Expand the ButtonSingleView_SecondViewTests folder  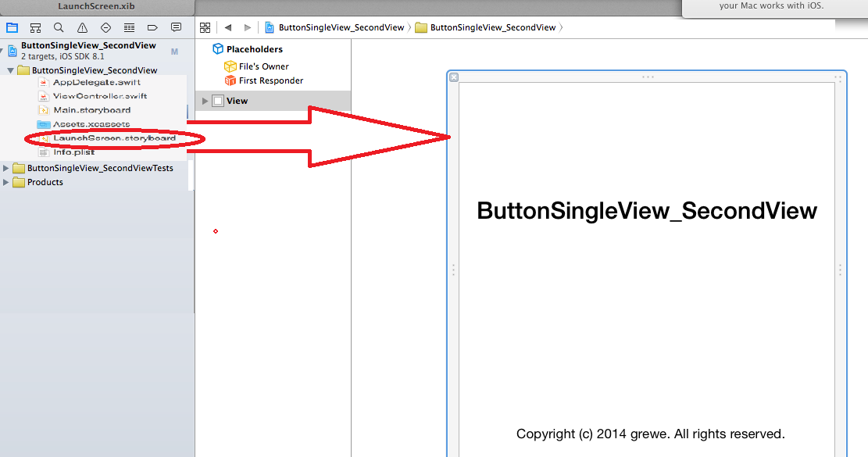pos(7,168)
